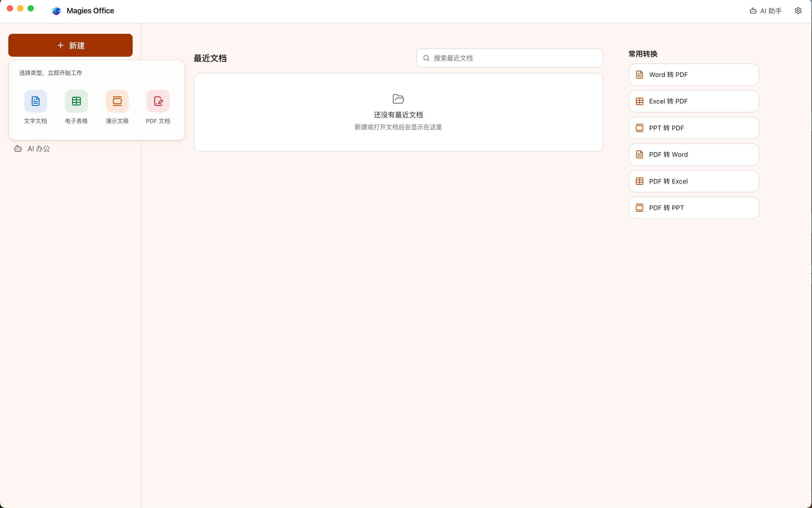
Task: Click the 常用转换 heading
Action: (643, 54)
